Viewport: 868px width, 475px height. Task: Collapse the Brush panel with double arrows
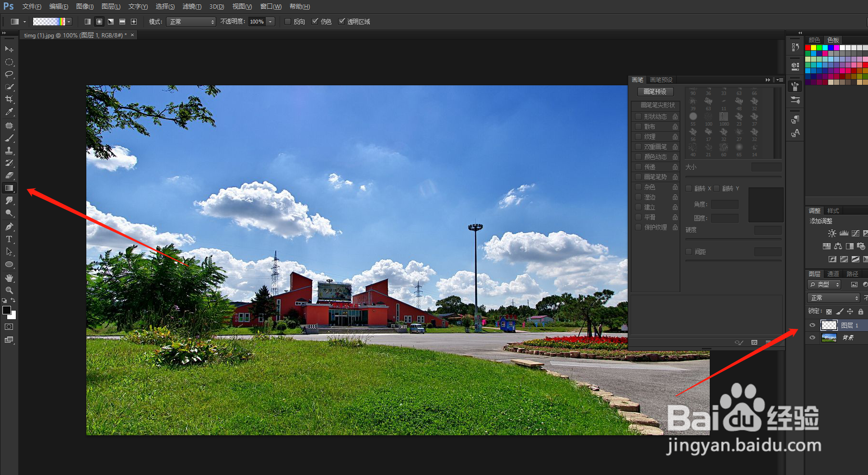[768, 80]
